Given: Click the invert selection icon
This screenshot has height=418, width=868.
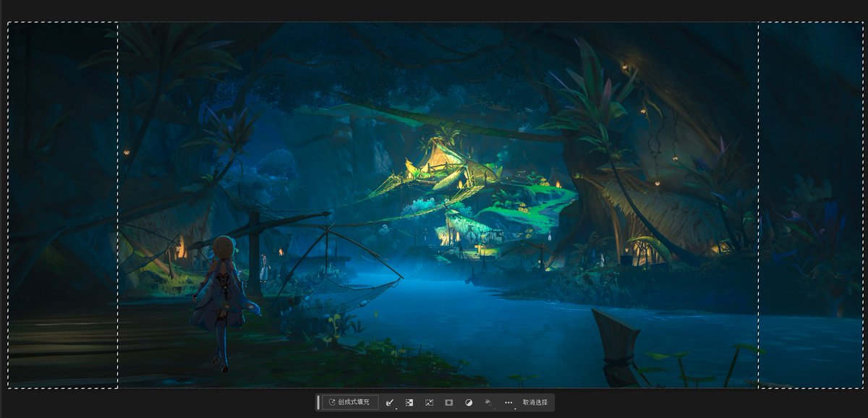Looking at the screenshot, I should click(x=409, y=402).
